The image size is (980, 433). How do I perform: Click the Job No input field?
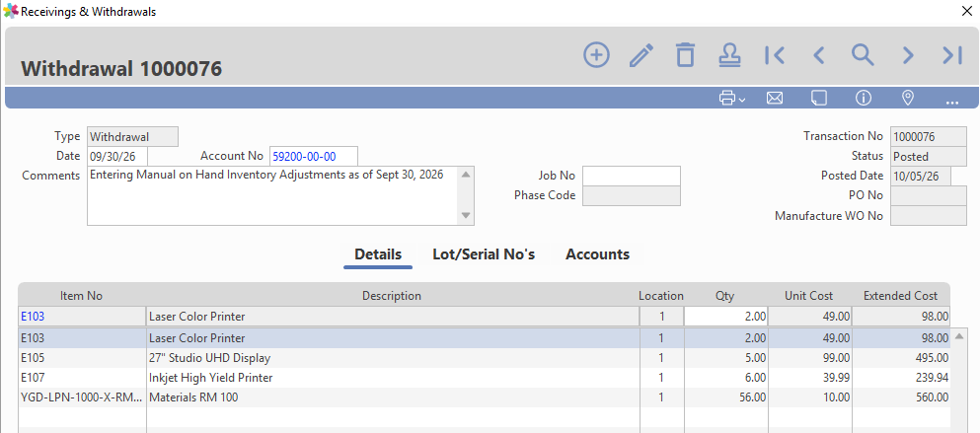[632, 176]
